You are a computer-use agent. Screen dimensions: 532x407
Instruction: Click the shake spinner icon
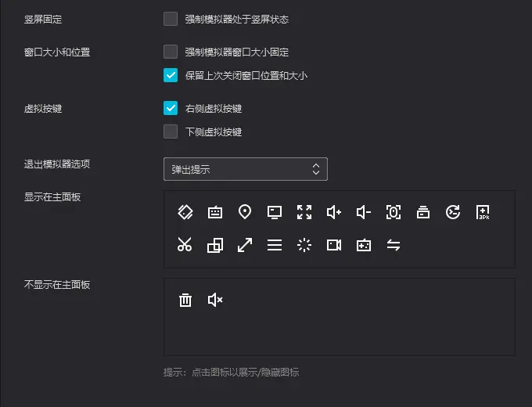[304, 245]
